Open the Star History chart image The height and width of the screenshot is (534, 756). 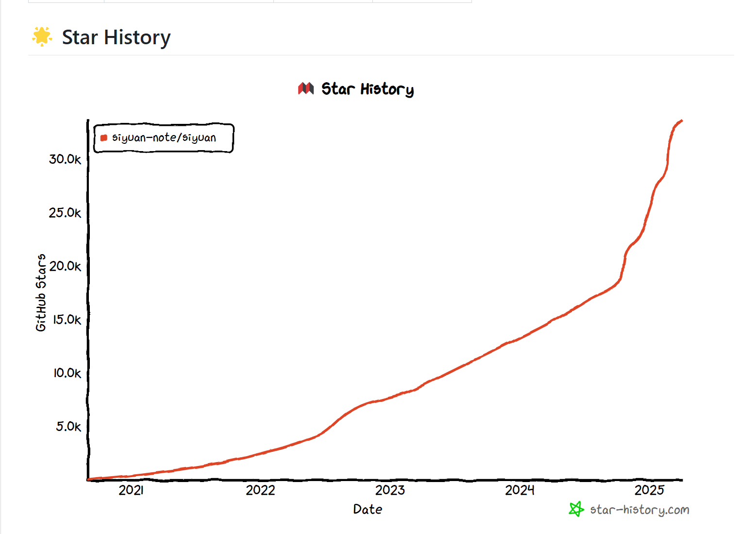pos(362,298)
